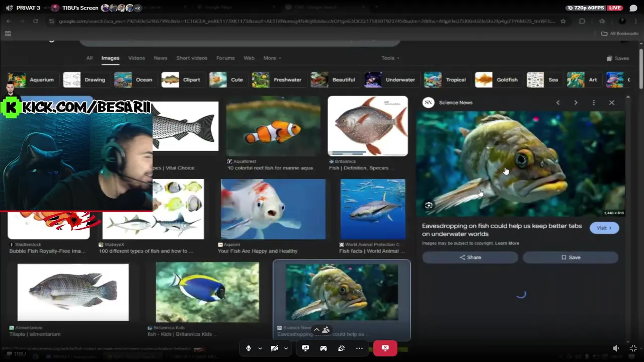Open the Britannica opah fish image
The width and height of the screenshot is (644, 362).
[368, 126]
